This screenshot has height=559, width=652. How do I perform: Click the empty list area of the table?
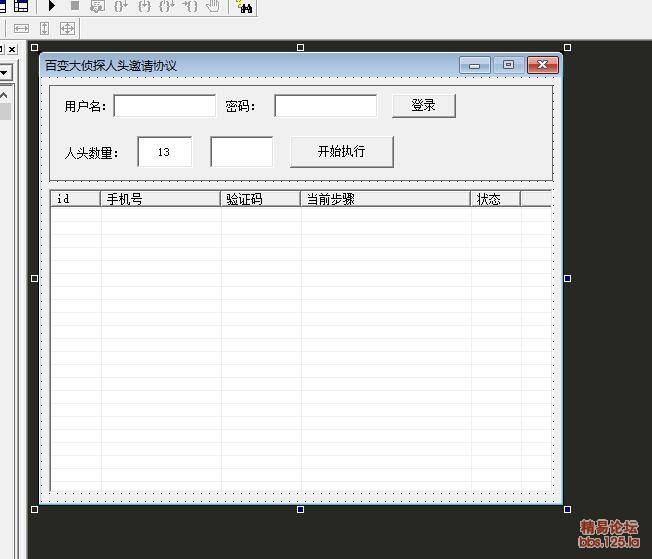[301, 349]
